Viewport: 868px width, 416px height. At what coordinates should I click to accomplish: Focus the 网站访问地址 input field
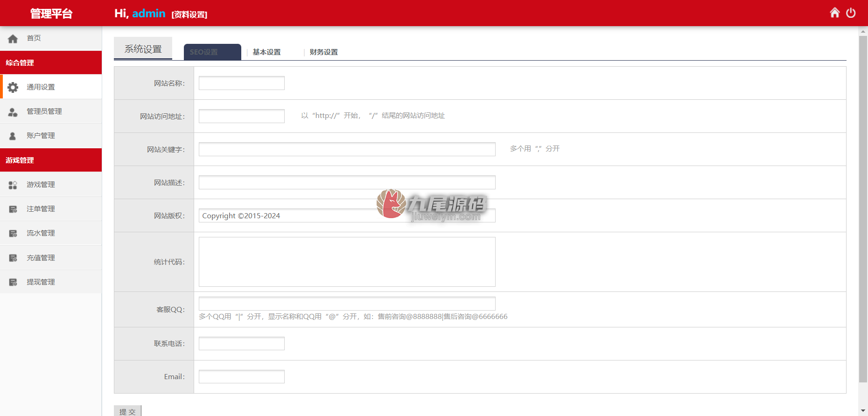pos(242,116)
